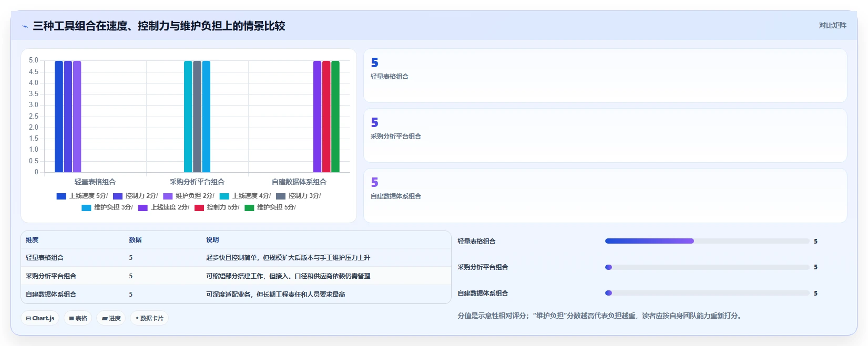868x346 pixels.
Task: Click the description starting 可深度适配业务
Action: 275,295
